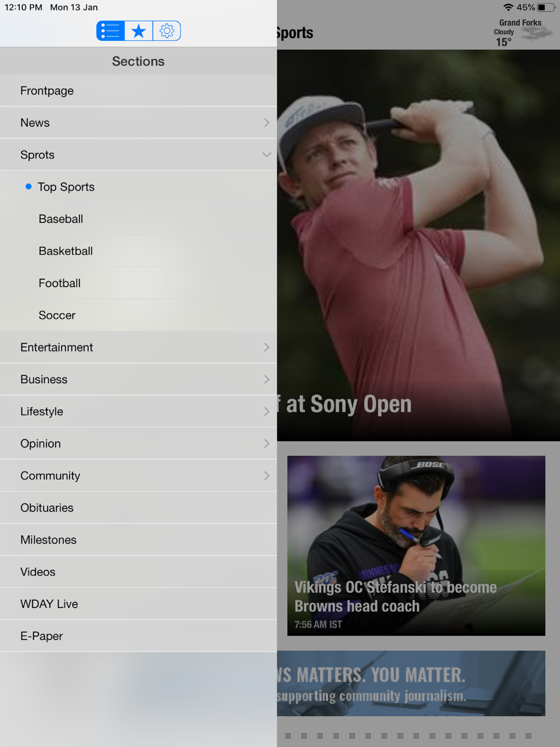560x747 pixels.
Task: Open the Frontpage section
Action: [x=138, y=91]
